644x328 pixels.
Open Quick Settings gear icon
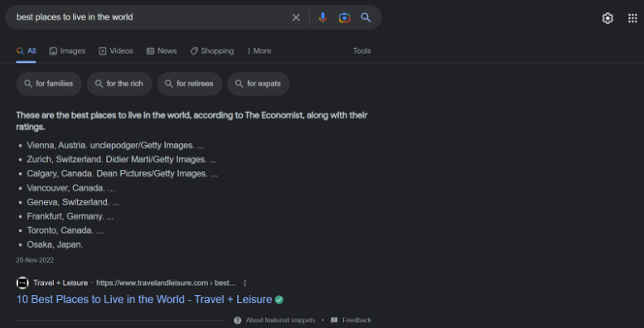[x=608, y=18]
